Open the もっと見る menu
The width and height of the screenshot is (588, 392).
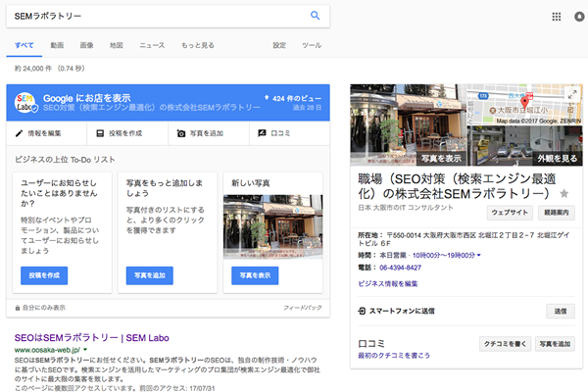tap(198, 45)
